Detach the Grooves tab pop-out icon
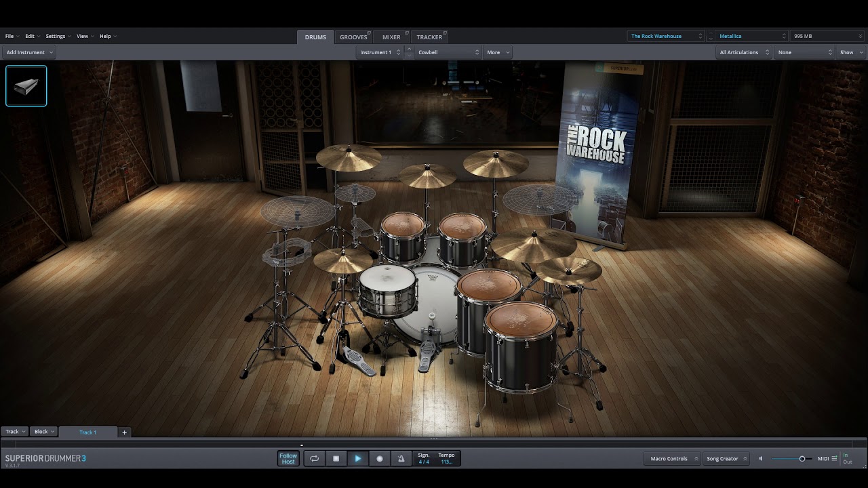The height and width of the screenshot is (488, 868). coord(370,33)
